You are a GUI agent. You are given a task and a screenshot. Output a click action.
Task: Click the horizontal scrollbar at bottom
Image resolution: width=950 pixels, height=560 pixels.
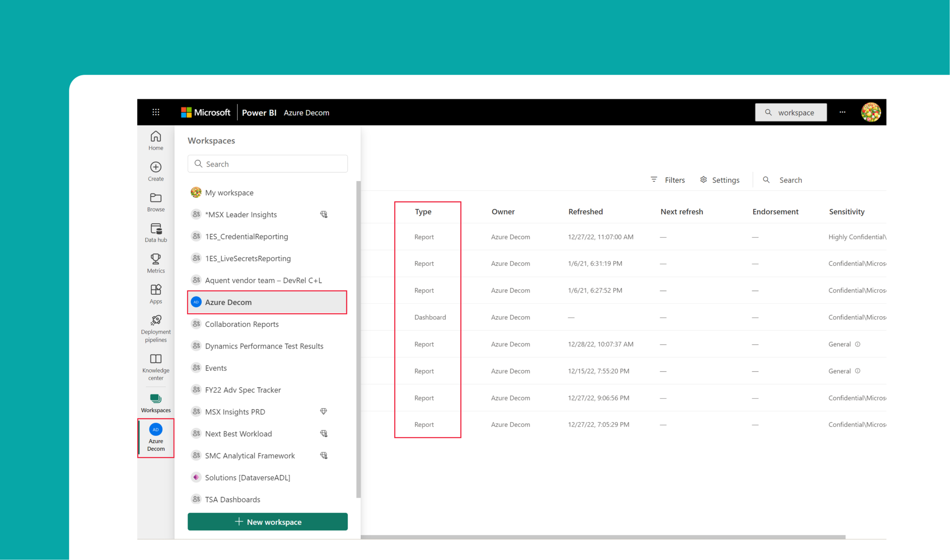tap(603, 537)
